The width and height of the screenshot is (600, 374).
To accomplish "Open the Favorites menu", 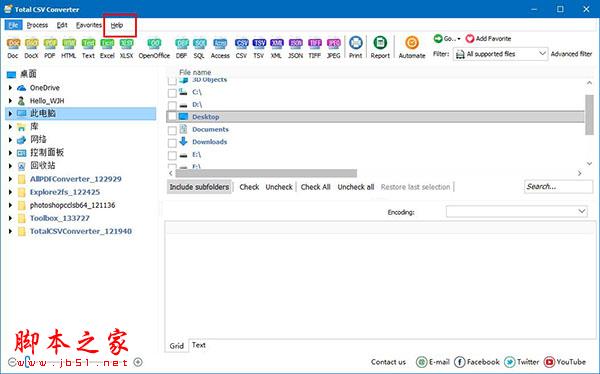I will (89, 25).
